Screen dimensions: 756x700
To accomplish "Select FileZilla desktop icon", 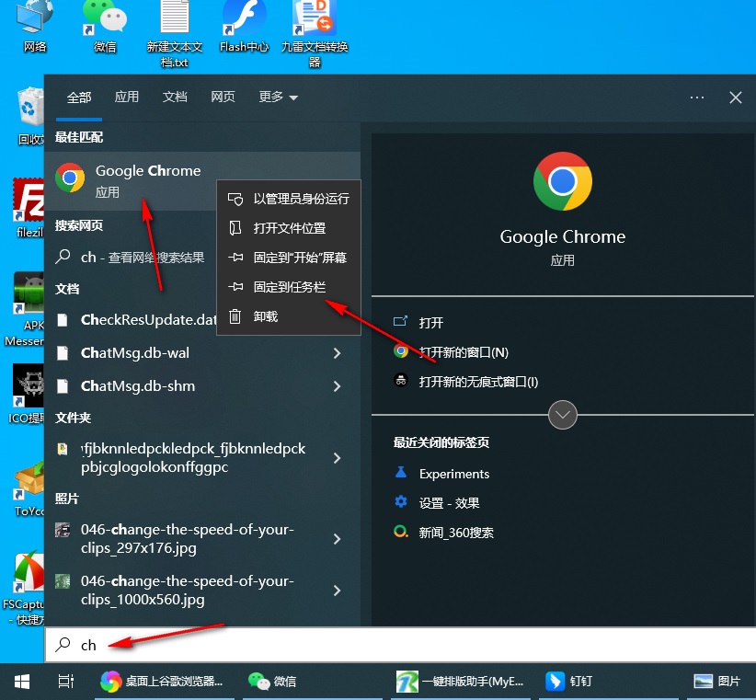I will pos(29,208).
